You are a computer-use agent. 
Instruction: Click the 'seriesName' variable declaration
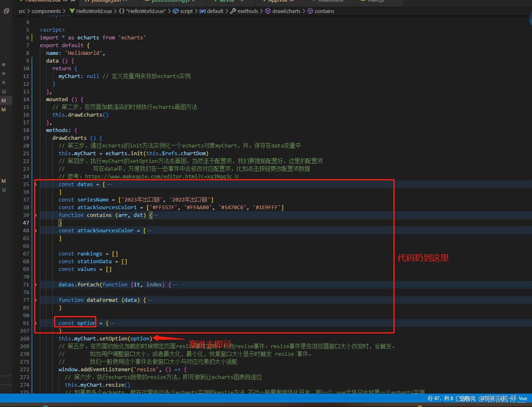93,200
